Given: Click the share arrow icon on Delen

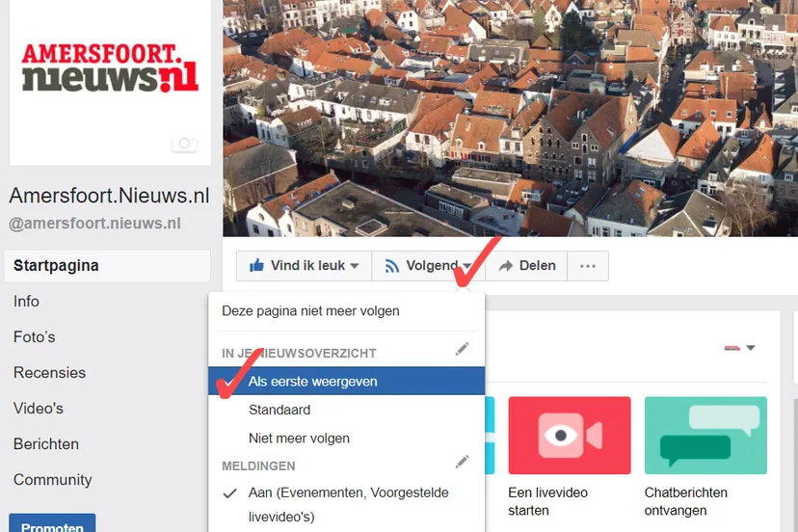Looking at the screenshot, I should point(506,266).
